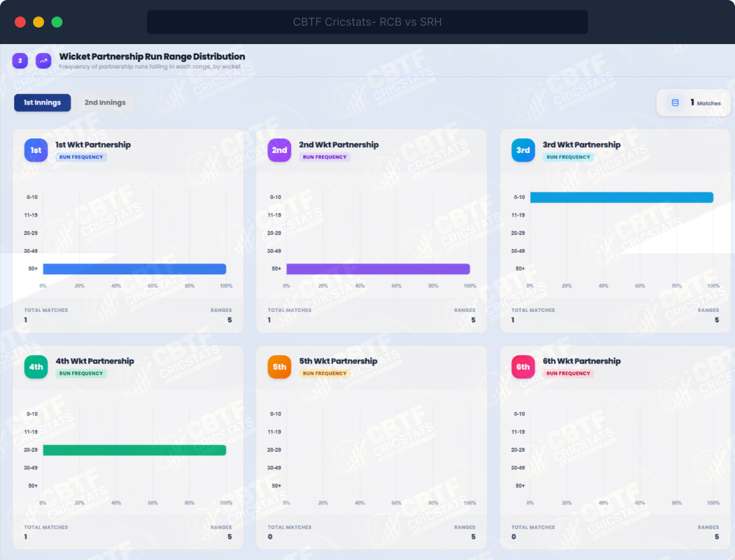Screen dimensions: 735x560
Task: Click the green maximize window button
Action: (x=57, y=22)
